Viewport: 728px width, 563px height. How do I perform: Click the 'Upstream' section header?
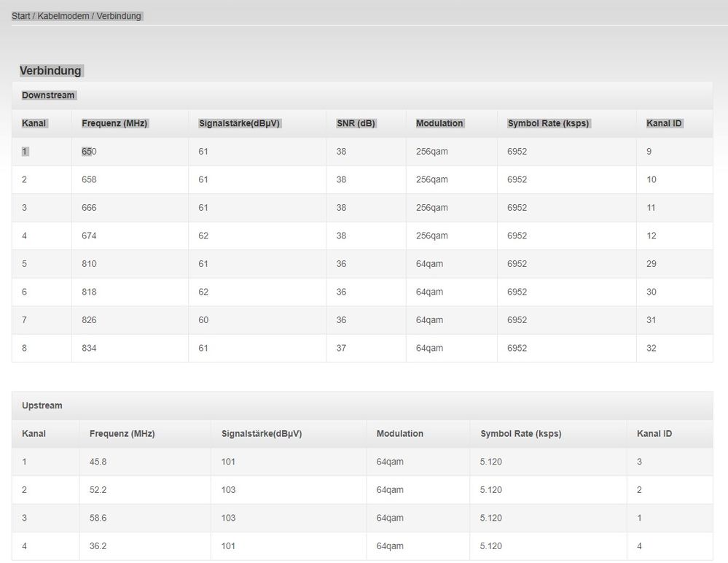(x=42, y=405)
